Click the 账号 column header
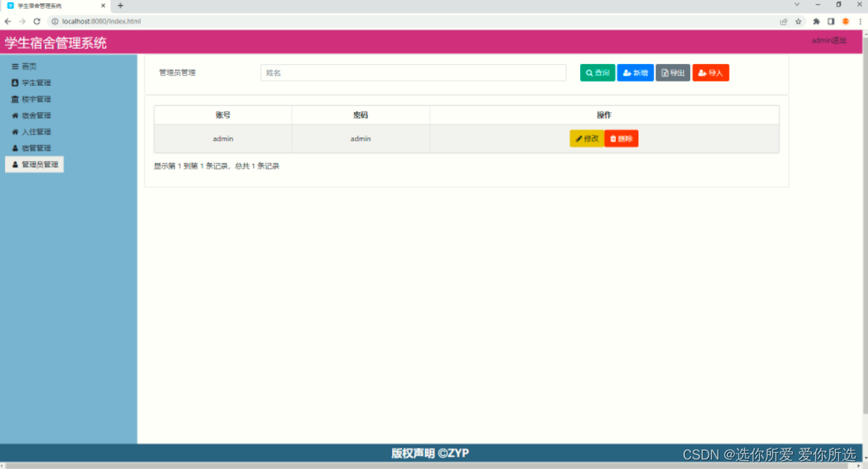This screenshot has width=868, height=469. (x=223, y=115)
